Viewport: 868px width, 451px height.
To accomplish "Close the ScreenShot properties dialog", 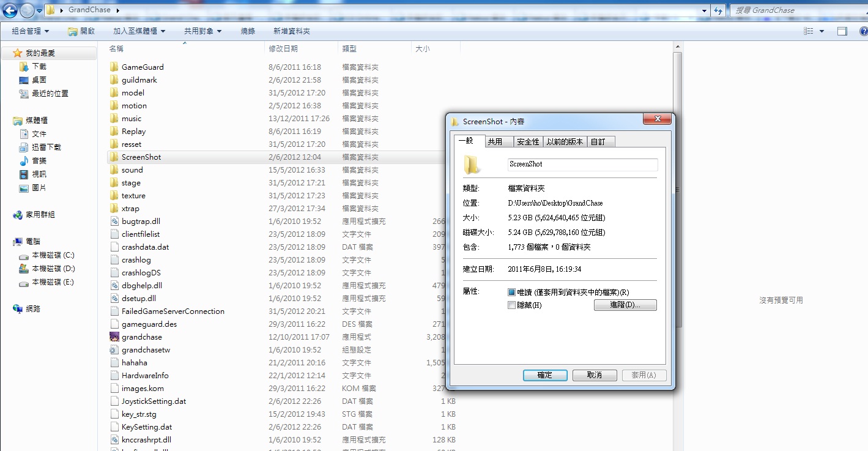I will [x=658, y=119].
